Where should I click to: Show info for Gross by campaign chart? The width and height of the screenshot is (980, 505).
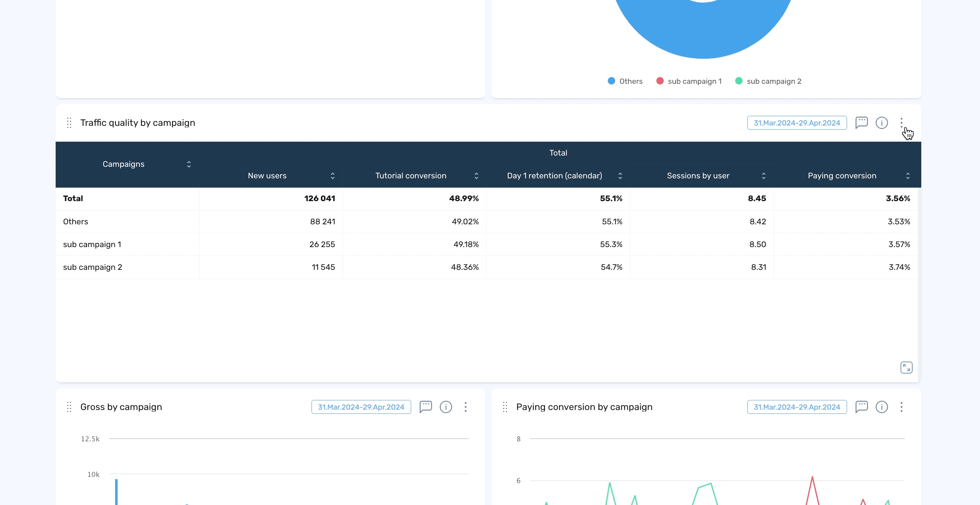[x=446, y=407]
